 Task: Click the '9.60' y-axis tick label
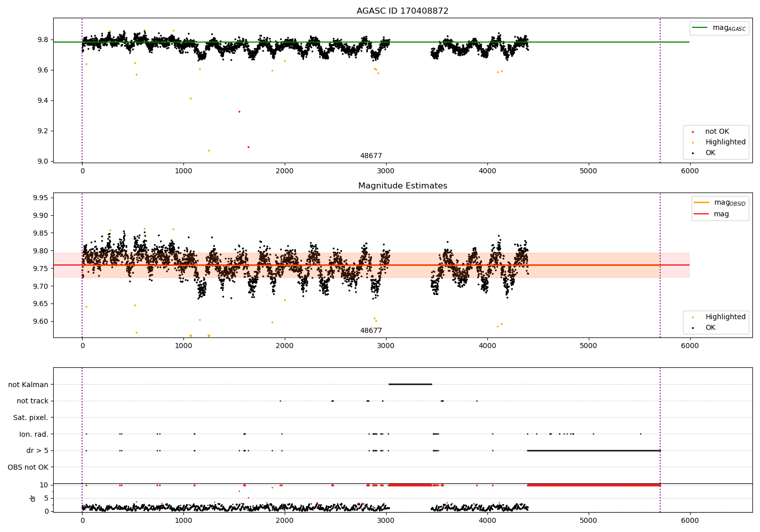click(41, 322)
